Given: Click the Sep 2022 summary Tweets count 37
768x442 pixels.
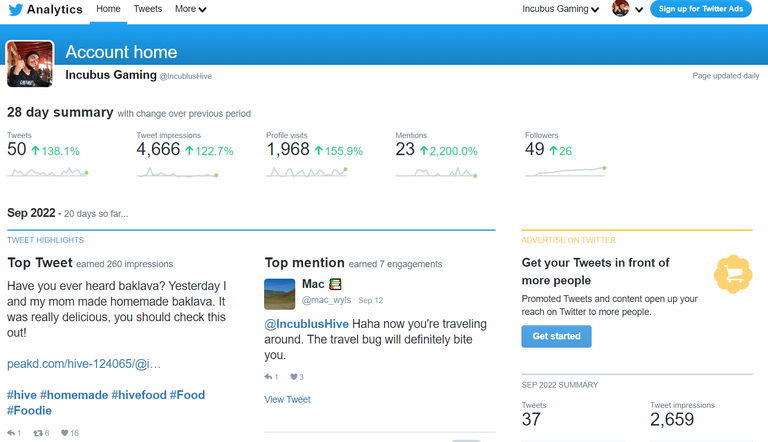Looking at the screenshot, I should pyautogui.click(x=531, y=419).
